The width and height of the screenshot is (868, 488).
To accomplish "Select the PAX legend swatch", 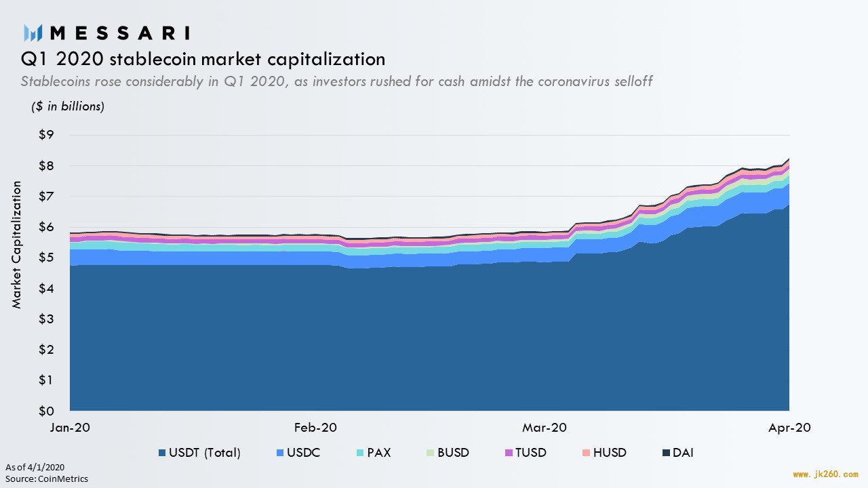I will [x=359, y=453].
